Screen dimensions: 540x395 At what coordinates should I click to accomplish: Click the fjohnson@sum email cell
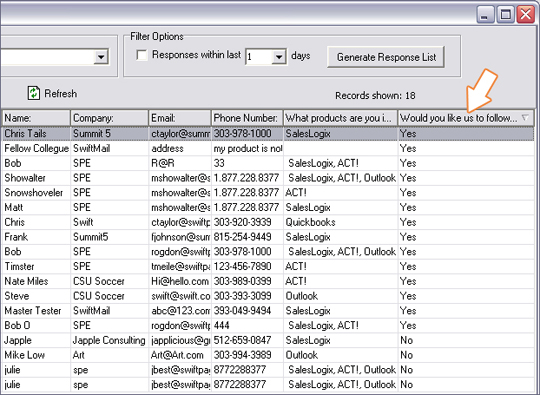[180, 237]
